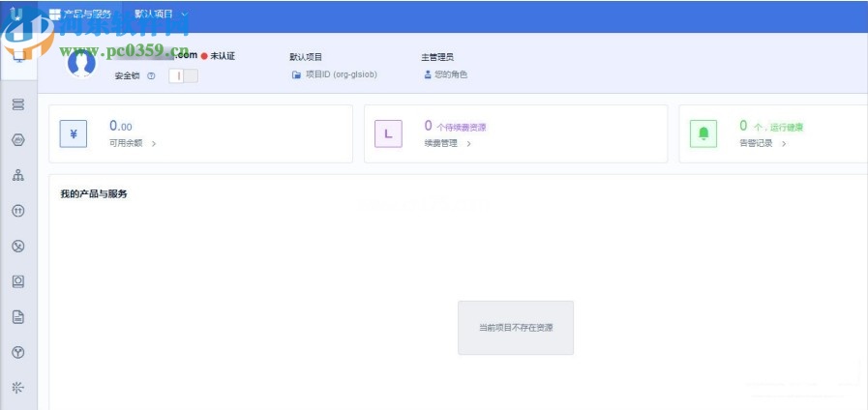Open the 产品与服务 menu

pos(80,15)
